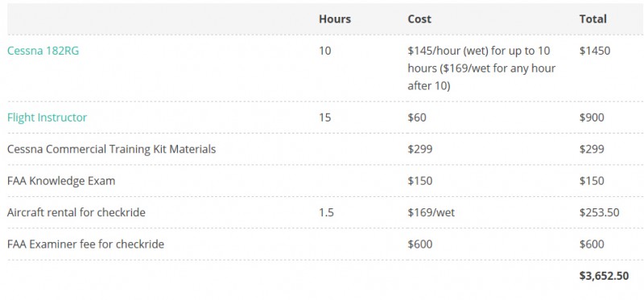Click the $600 examiner fee total
This screenshot has width=644, height=300.
point(592,245)
